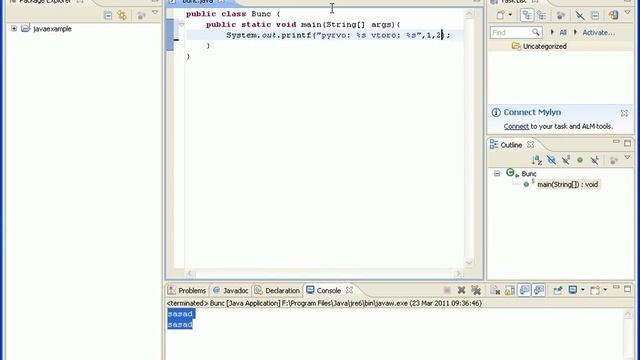Collapse all in the Task List toolbar
640x360 pixels.
(595, 16)
